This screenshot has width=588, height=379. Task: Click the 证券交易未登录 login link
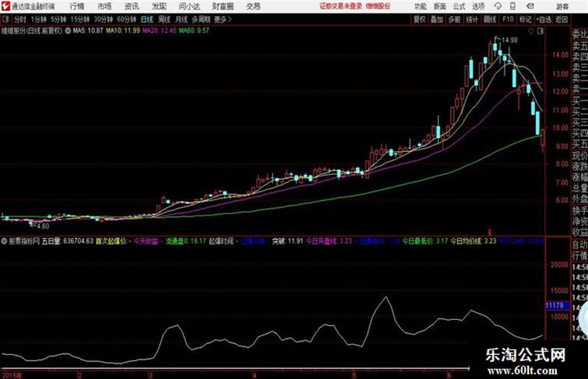point(341,6)
